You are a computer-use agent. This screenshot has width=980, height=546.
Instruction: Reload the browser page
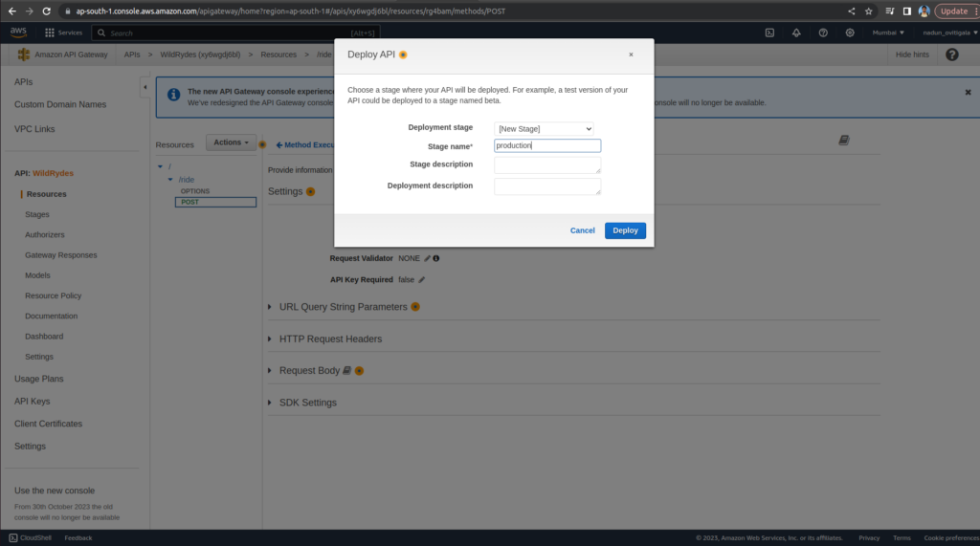pos(46,11)
